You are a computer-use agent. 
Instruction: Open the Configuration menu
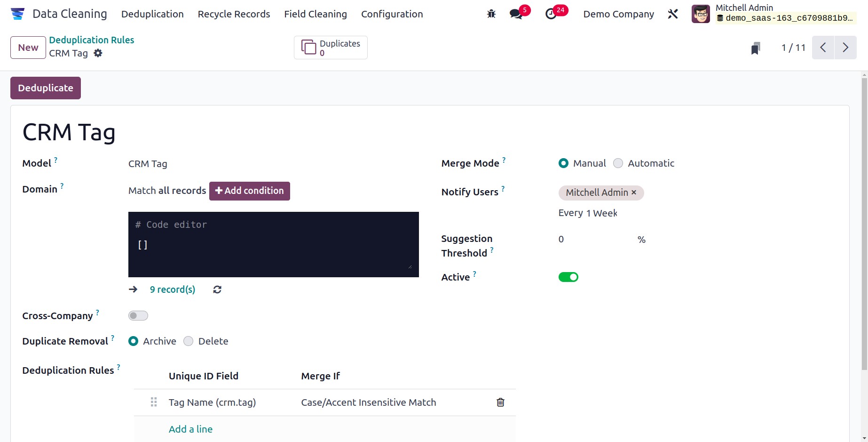click(x=392, y=14)
